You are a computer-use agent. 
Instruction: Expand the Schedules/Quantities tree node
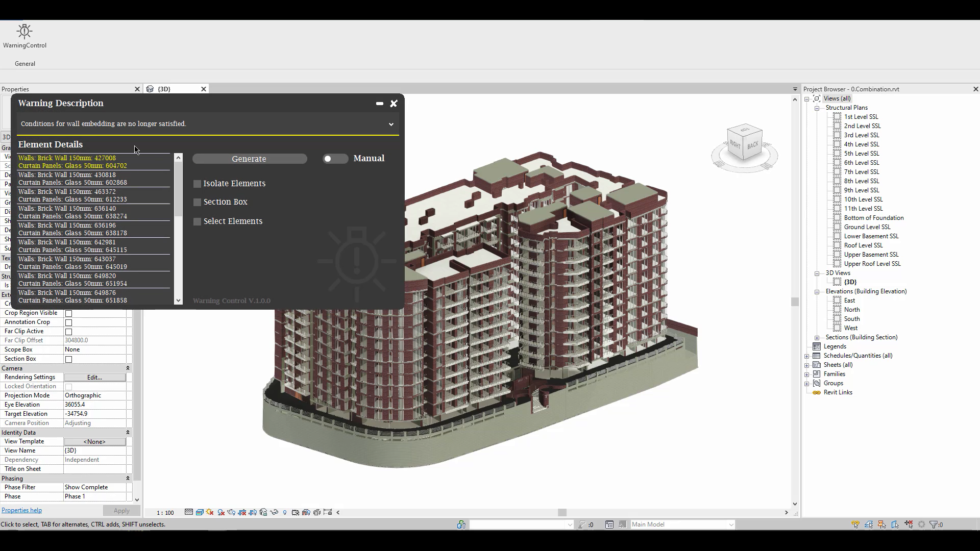tap(807, 356)
